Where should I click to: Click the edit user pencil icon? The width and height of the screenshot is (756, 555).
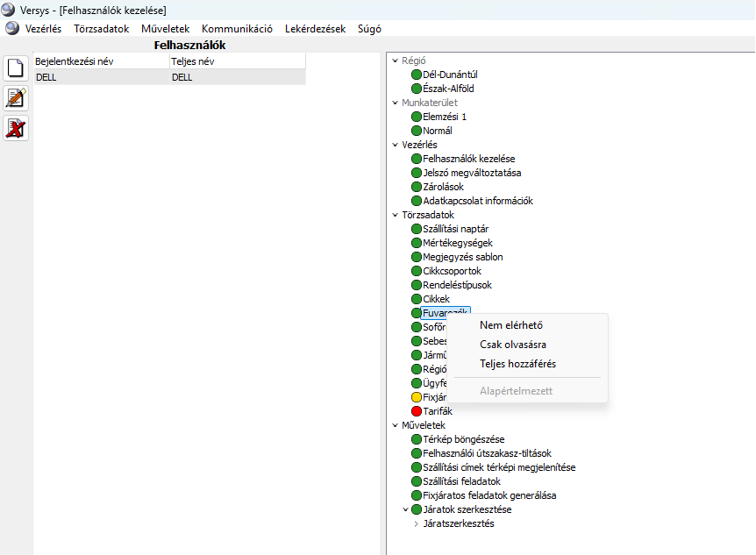point(16,98)
